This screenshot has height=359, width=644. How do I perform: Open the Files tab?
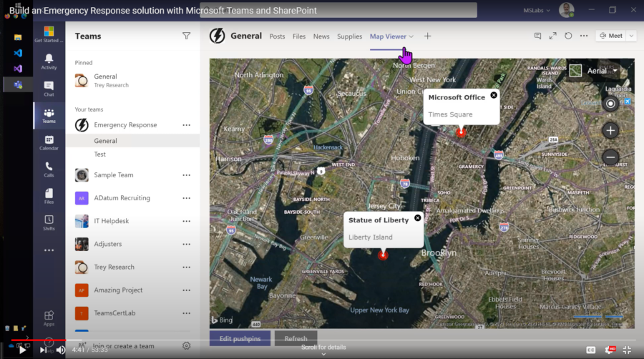[299, 36]
